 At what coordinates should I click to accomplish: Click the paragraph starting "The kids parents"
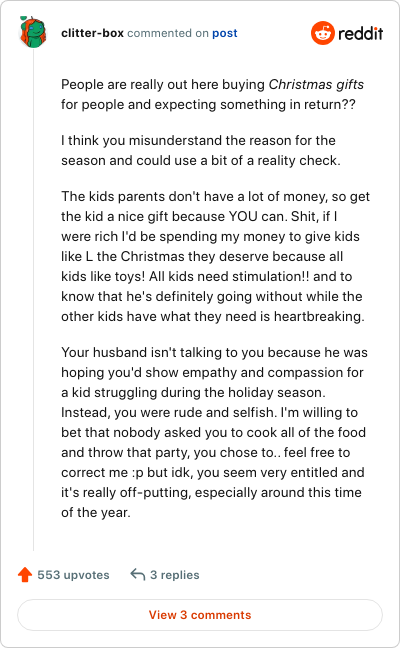(x=215, y=256)
